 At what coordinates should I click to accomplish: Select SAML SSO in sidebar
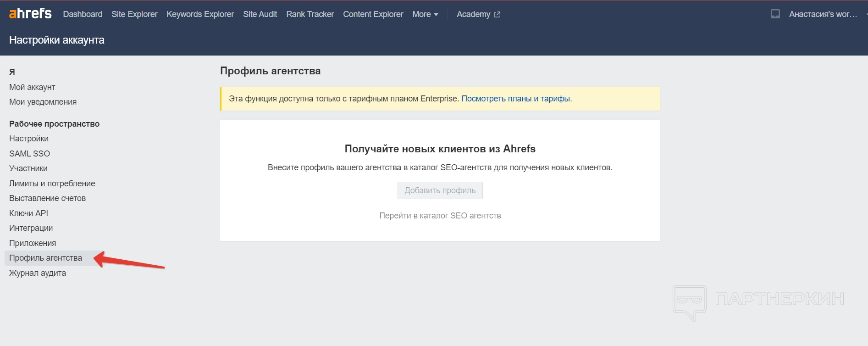pos(29,154)
